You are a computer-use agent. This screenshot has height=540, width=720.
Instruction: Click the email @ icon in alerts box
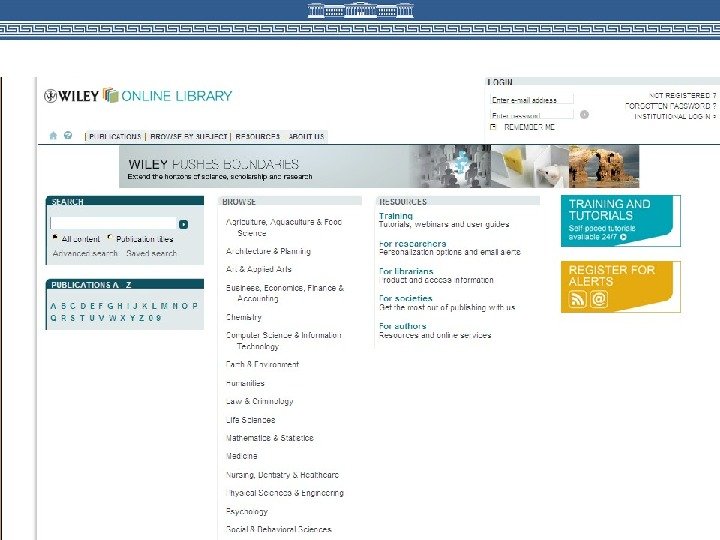tap(599, 299)
